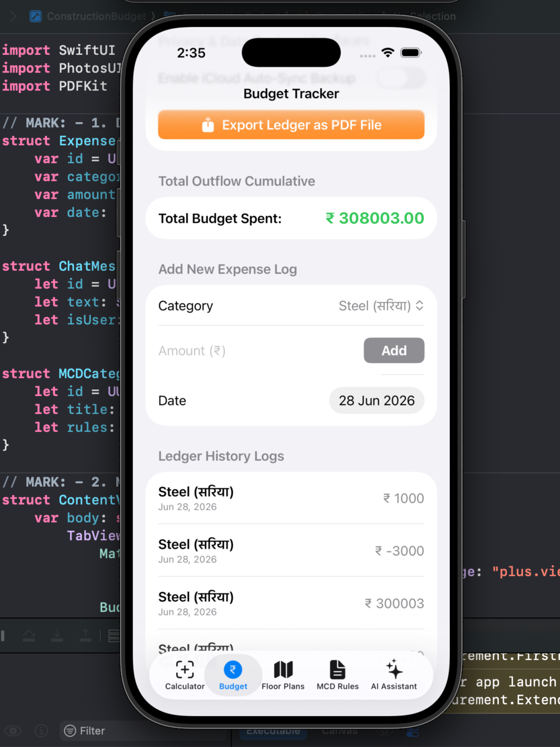Click the var date: property line

(70, 213)
